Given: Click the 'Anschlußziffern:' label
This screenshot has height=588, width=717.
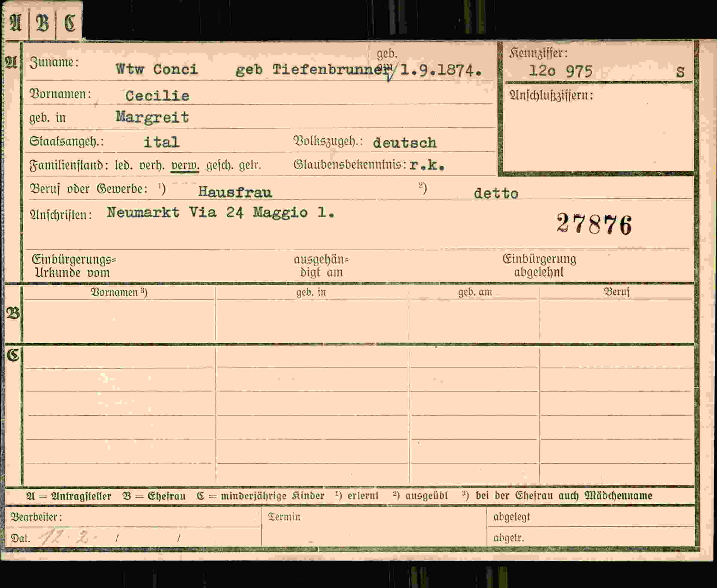Looking at the screenshot, I should tap(551, 95).
